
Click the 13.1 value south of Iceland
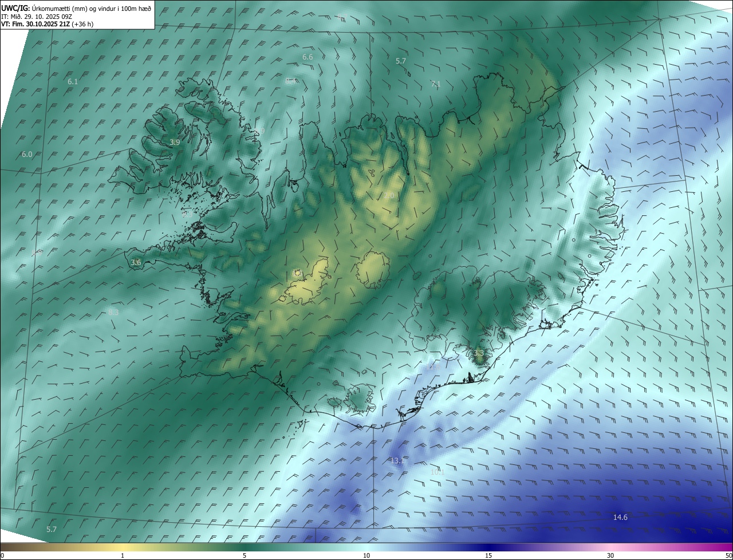[397, 460]
